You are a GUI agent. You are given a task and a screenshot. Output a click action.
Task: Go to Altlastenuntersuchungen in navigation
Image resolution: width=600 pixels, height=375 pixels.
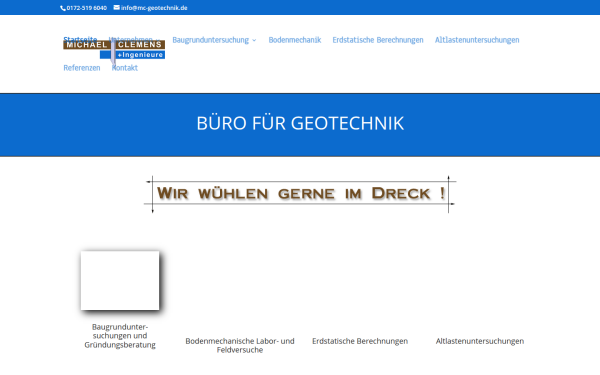point(477,40)
